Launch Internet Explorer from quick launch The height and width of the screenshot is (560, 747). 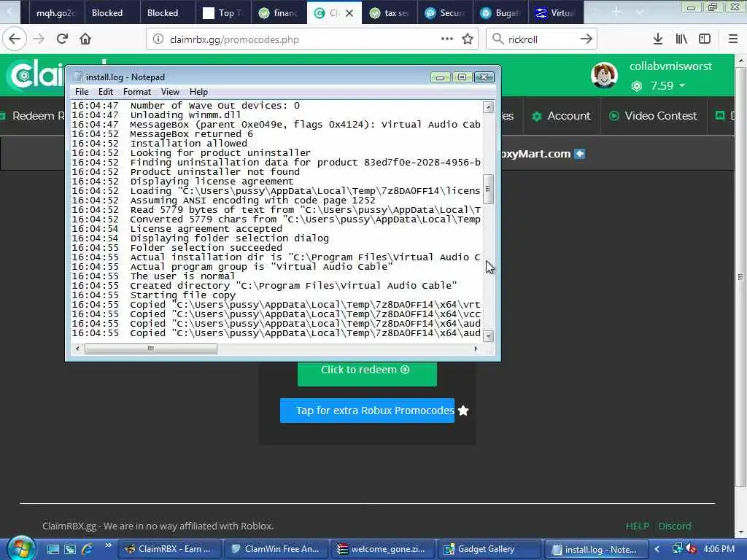pos(88,549)
